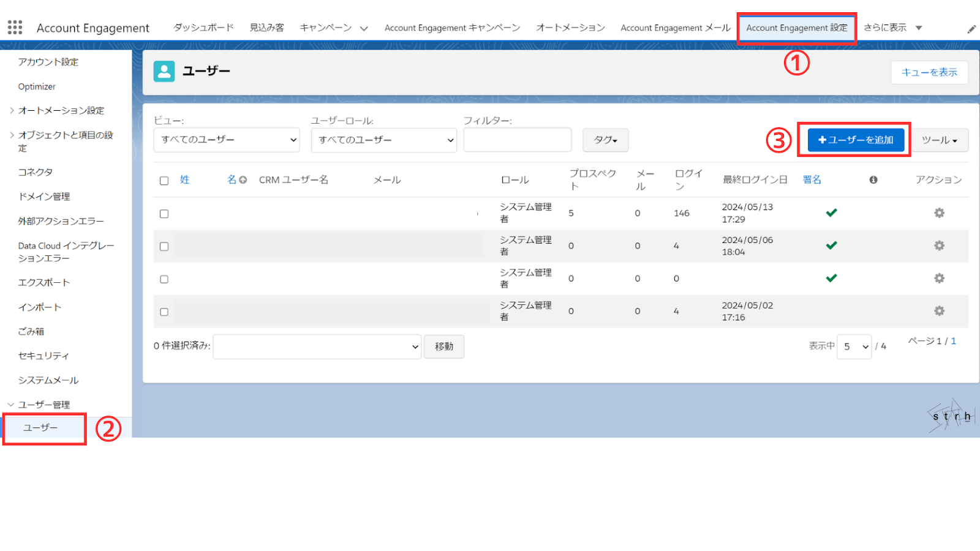Click the plus icon inside ユーザーを追加 button
The image size is (980, 551).
click(x=821, y=140)
